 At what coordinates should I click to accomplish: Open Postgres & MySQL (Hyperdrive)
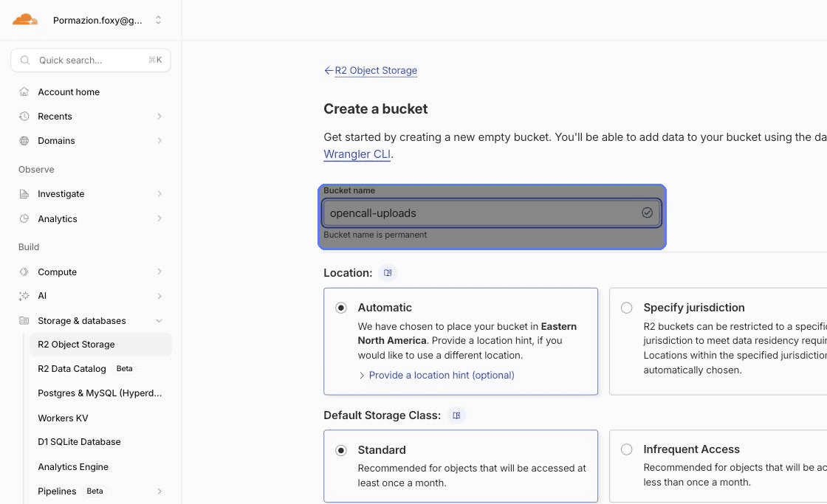click(x=100, y=393)
